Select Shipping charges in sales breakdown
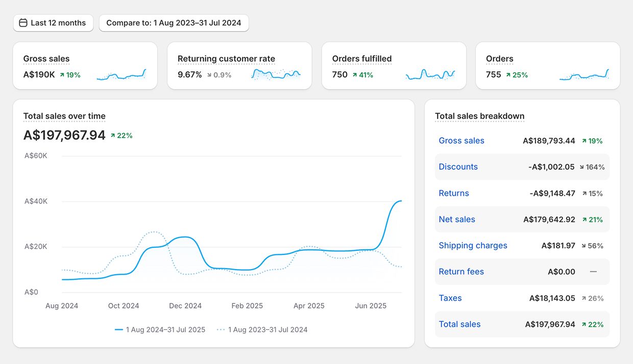 coord(473,246)
